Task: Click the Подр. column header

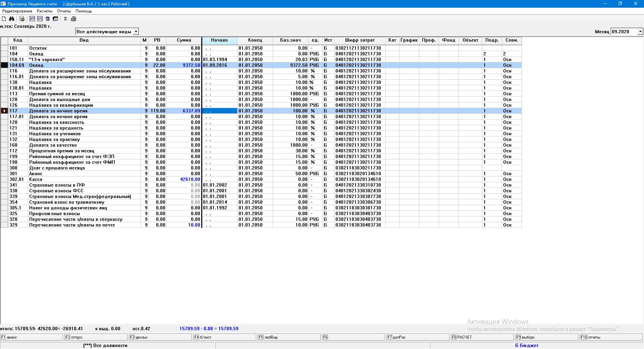Action: (x=492, y=40)
